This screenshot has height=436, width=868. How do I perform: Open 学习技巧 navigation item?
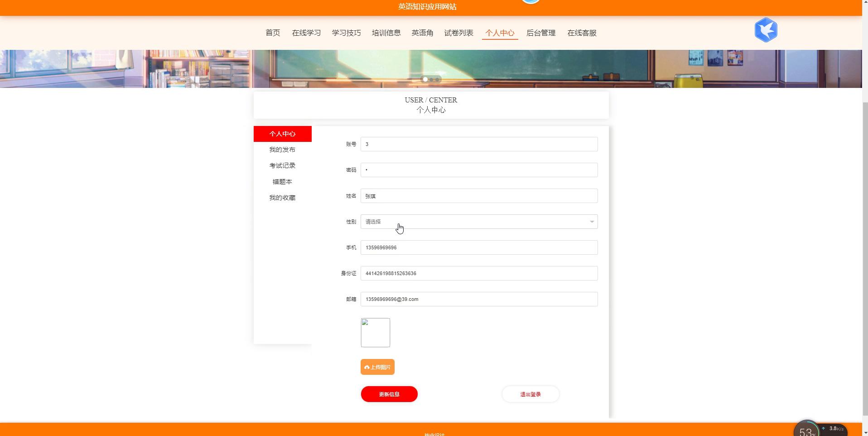click(x=346, y=33)
